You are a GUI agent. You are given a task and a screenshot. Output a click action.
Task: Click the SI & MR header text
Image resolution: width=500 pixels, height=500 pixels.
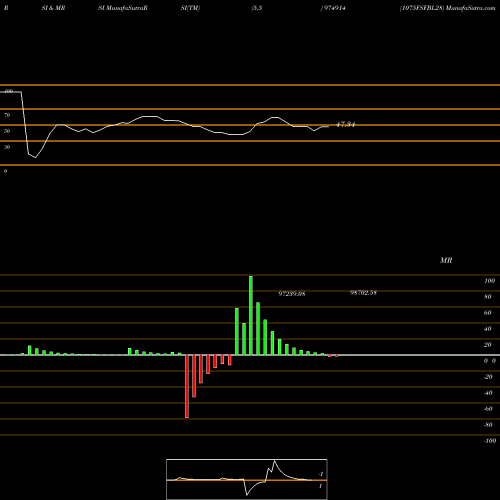pyautogui.click(x=53, y=8)
